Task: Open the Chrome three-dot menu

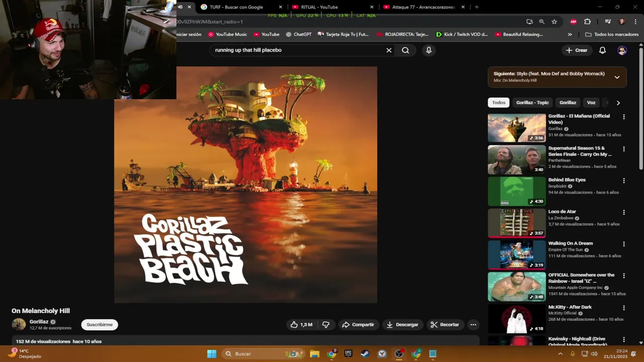Action: [x=636, y=22]
